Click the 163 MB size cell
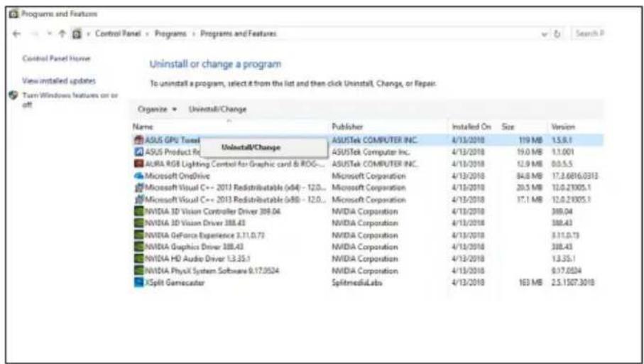 pyautogui.click(x=530, y=282)
